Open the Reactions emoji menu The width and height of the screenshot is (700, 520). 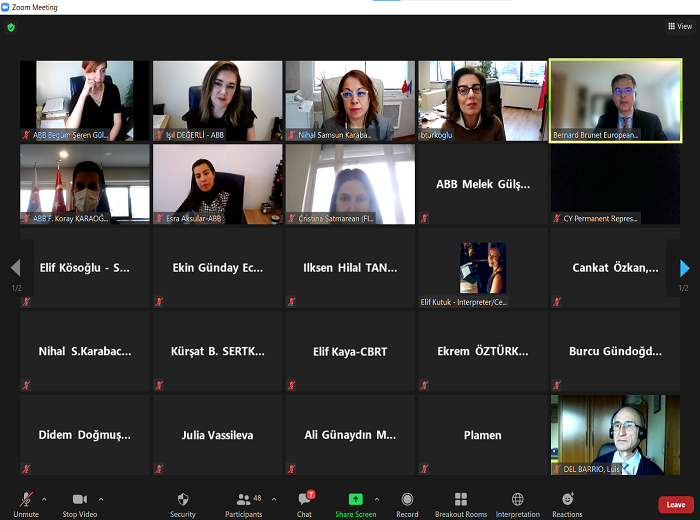click(567, 500)
